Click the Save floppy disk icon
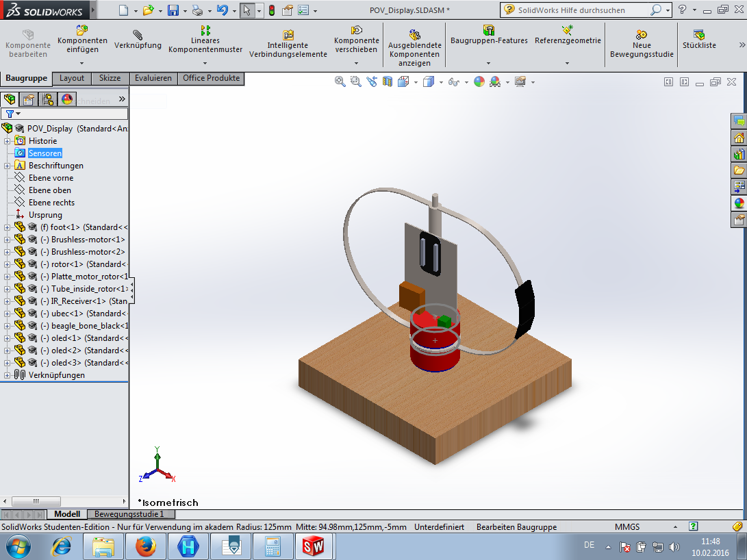This screenshot has height=560, width=747. click(x=173, y=10)
